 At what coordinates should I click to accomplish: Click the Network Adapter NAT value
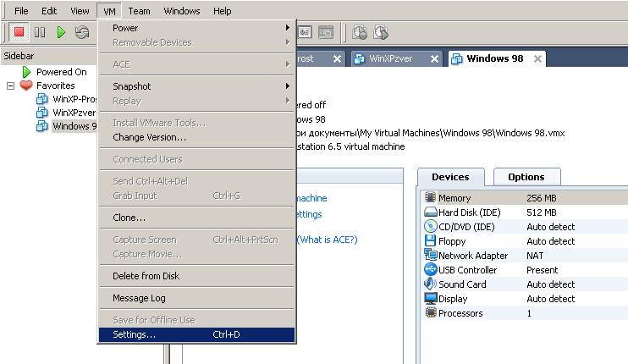click(x=535, y=256)
